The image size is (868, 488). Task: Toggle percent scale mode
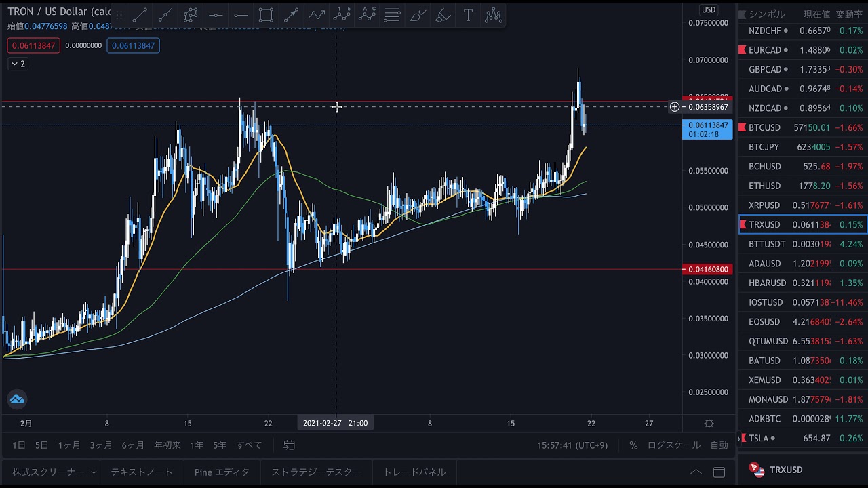[x=633, y=445]
